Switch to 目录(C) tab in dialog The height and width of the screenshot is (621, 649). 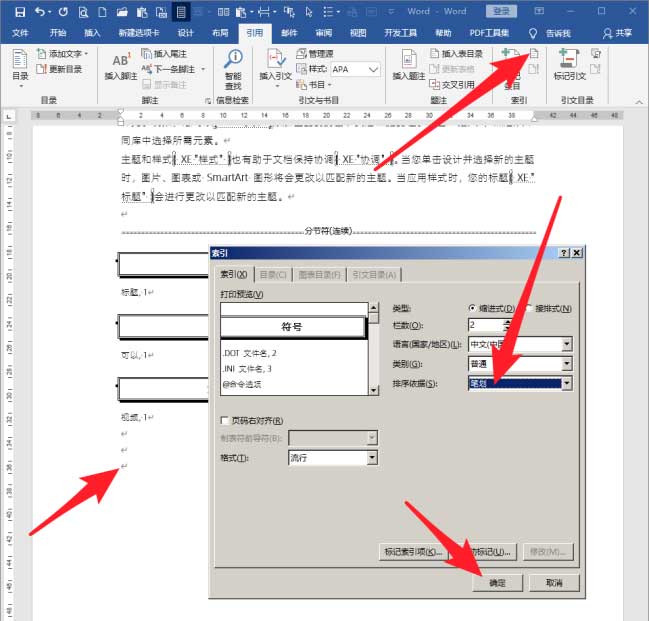tap(273, 274)
